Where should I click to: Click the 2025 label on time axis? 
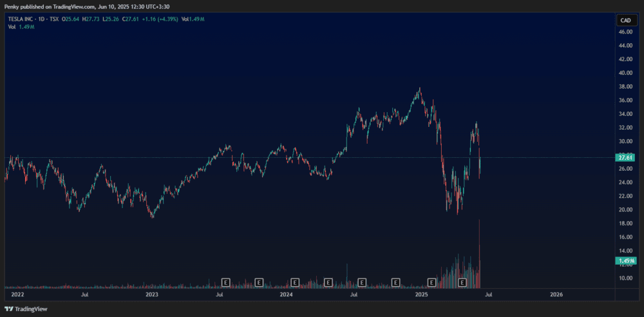[x=421, y=294]
